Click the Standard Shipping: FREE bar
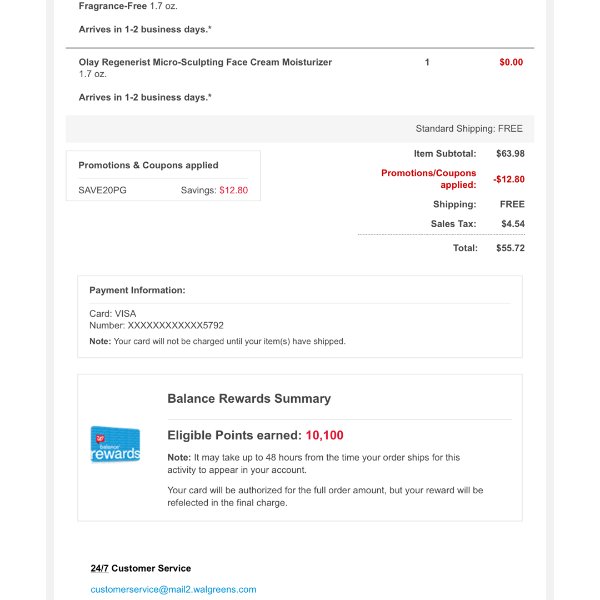Image resolution: width=600 pixels, height=600 pixels. pos(300,129)
